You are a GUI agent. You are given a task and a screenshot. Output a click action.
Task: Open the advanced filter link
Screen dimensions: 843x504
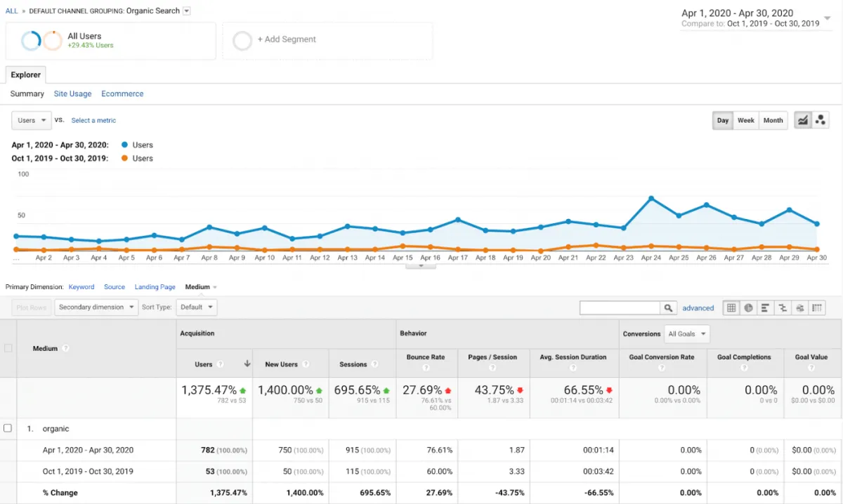(698, 307)
